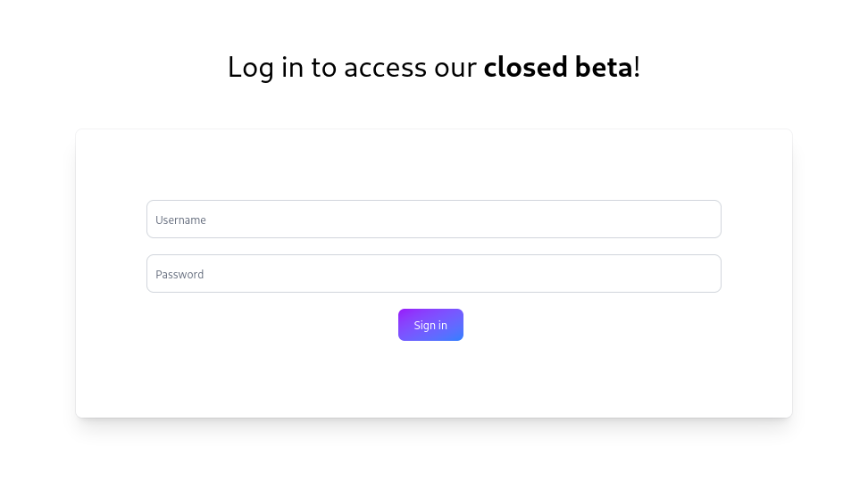
Task: Click the words "Log in" in the title
Action: click(265, 68)
